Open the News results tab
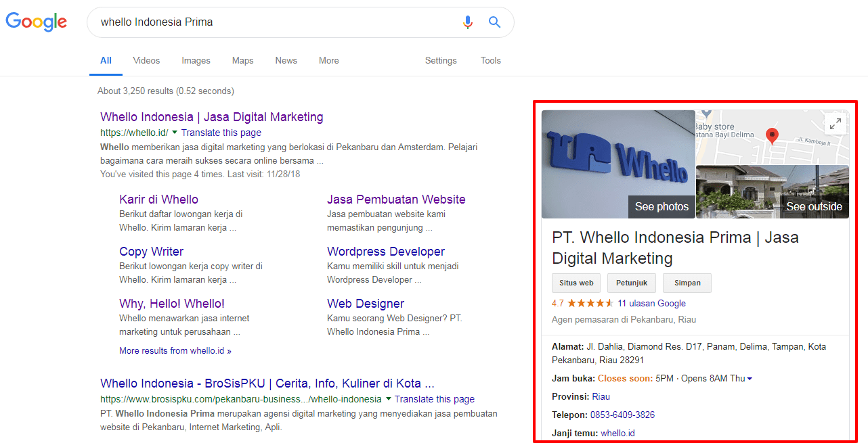This screenshot has width=868, height=443. (286, 61)
